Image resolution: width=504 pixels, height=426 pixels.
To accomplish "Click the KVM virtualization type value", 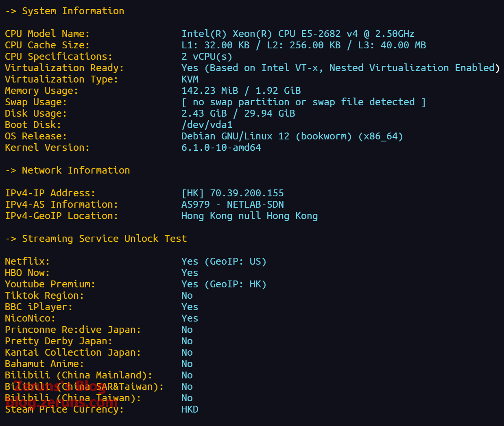I will [x=190, y=79].
